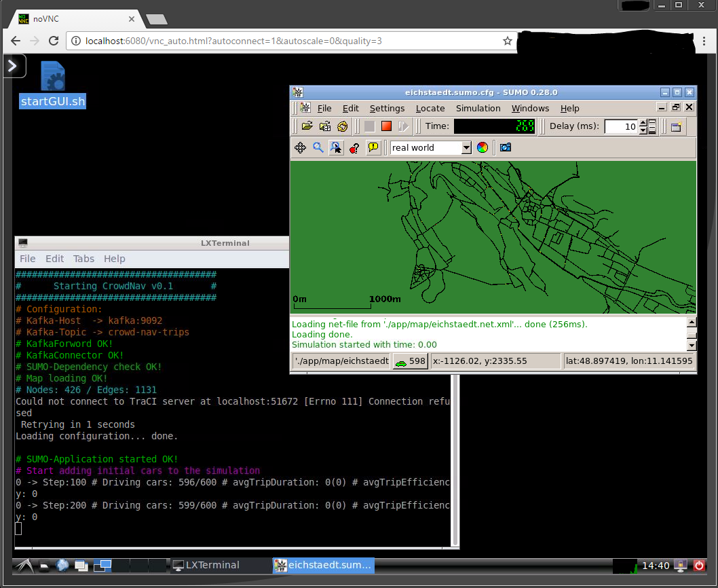The height and width of the screenshot is (588, 718).
Task: Launch web browser globe from taskbar
Action: pyautogui.click(x=62, y=566)
